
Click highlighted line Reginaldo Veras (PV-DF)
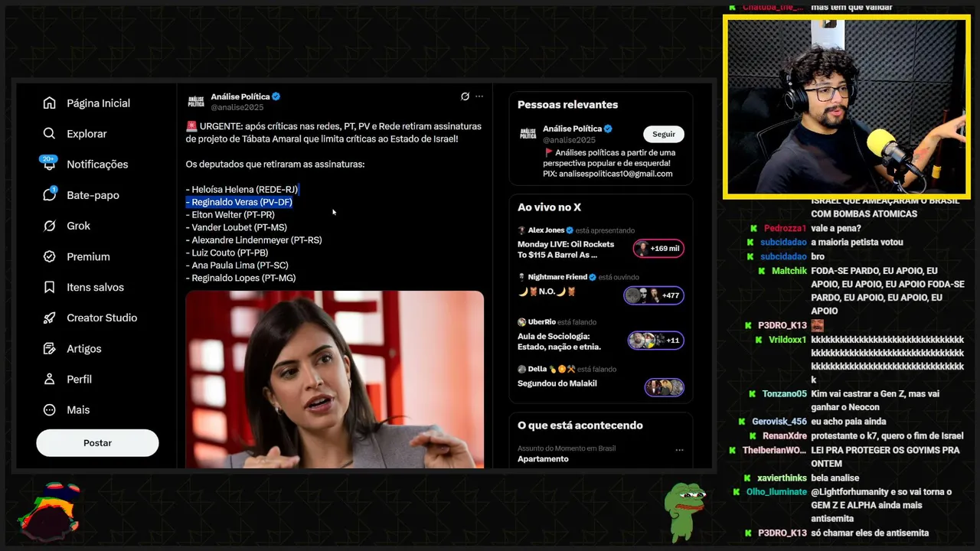pyautogui.click(x=239, y=202)
